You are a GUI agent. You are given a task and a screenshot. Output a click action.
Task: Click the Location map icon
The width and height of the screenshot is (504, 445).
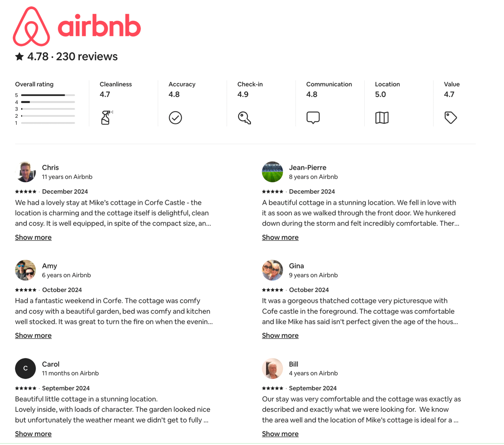[x=382, y=118]
